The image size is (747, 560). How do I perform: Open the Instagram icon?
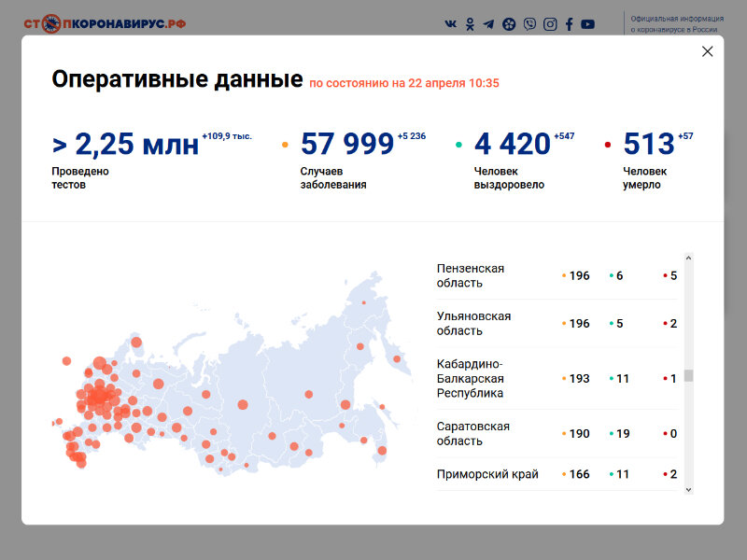coord(550,23)
